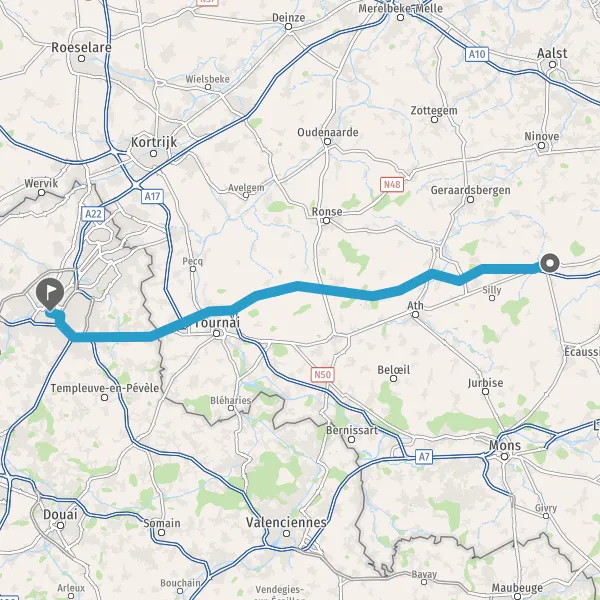Click the Roeselare town marker dot
Screen dimensions: 600x600
tap(82, 59)
